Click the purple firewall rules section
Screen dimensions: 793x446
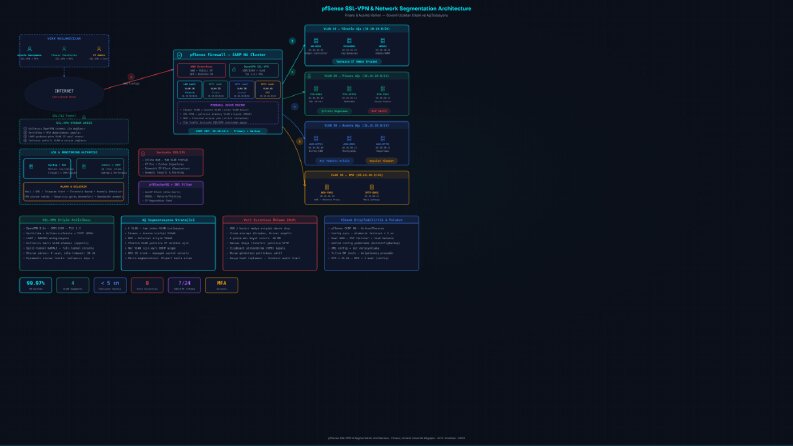click(228, 113)
